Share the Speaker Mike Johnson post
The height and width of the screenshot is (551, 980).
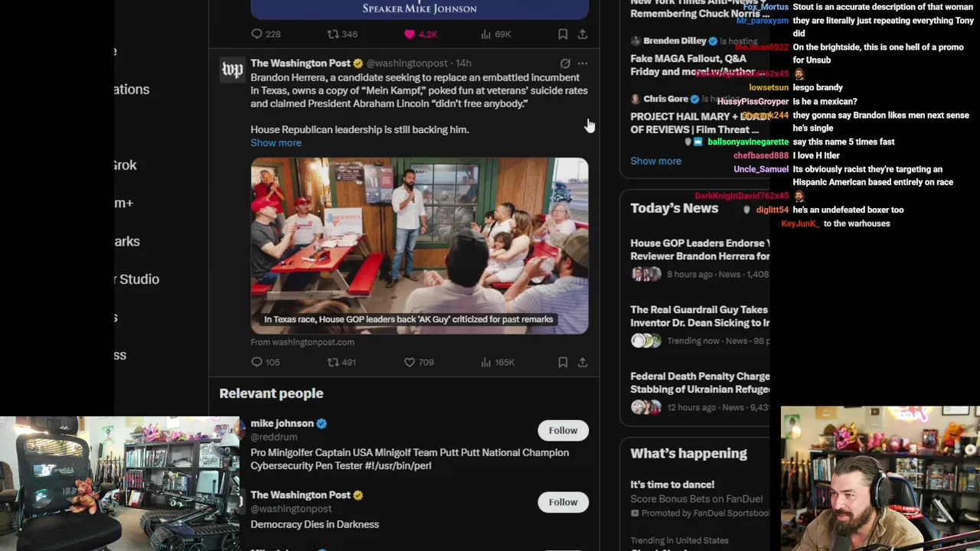(583, 34)
